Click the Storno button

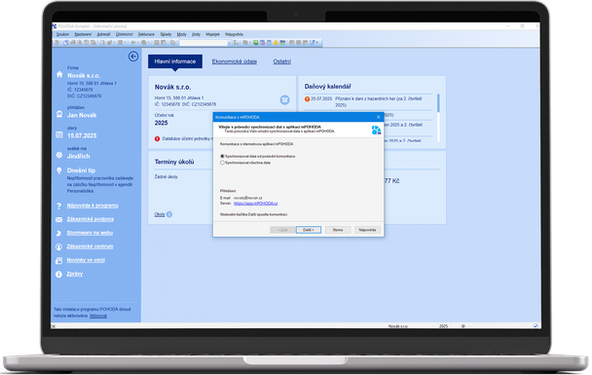338,230
